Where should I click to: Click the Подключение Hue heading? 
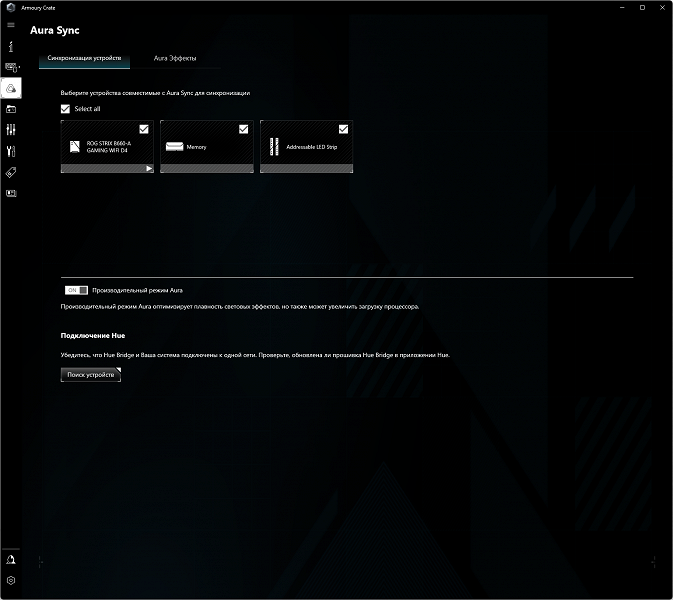pos(93,336)
